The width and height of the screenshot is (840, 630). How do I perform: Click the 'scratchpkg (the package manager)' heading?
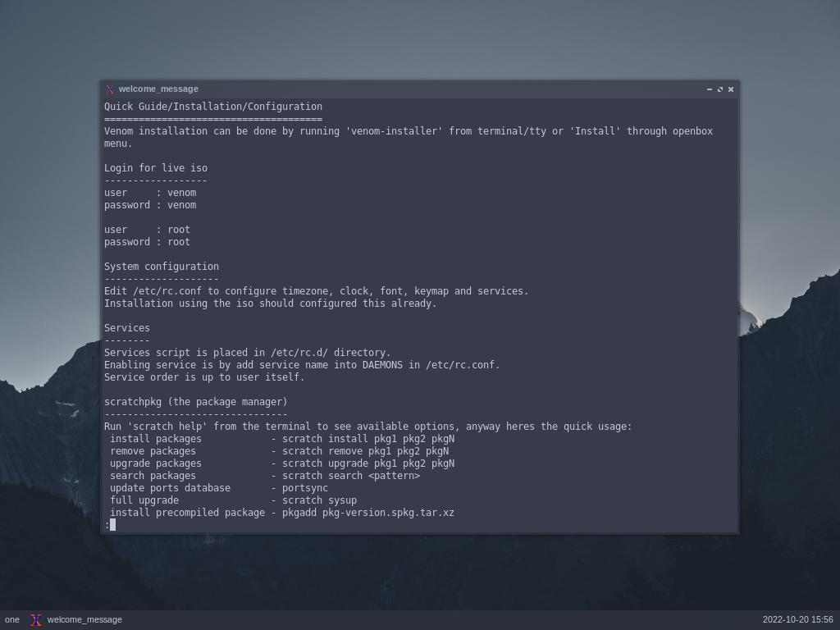(x=195, y=402)
